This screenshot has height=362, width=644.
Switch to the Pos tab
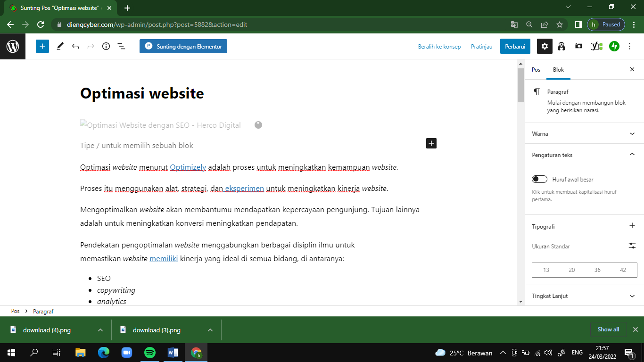pos(536,69)
